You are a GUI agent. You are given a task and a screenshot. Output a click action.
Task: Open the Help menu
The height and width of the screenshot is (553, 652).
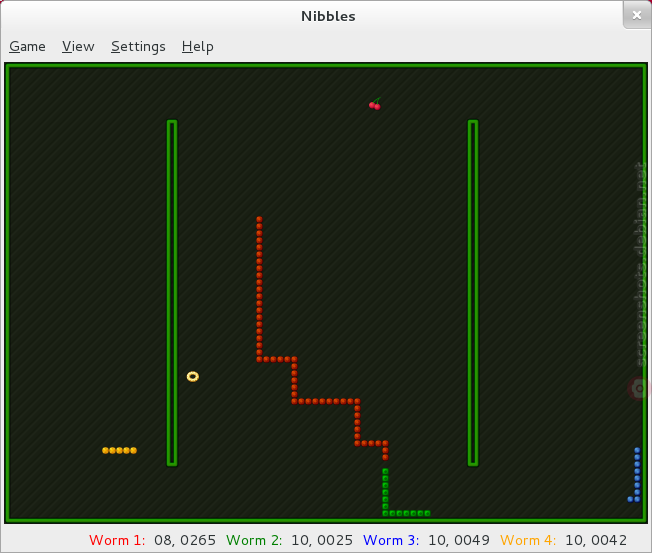pos(198,47)
